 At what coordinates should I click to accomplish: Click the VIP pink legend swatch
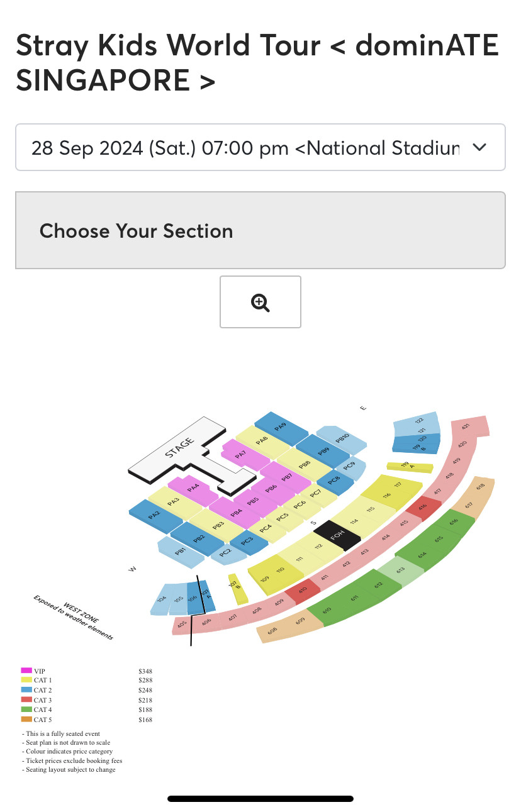(26, 670)
